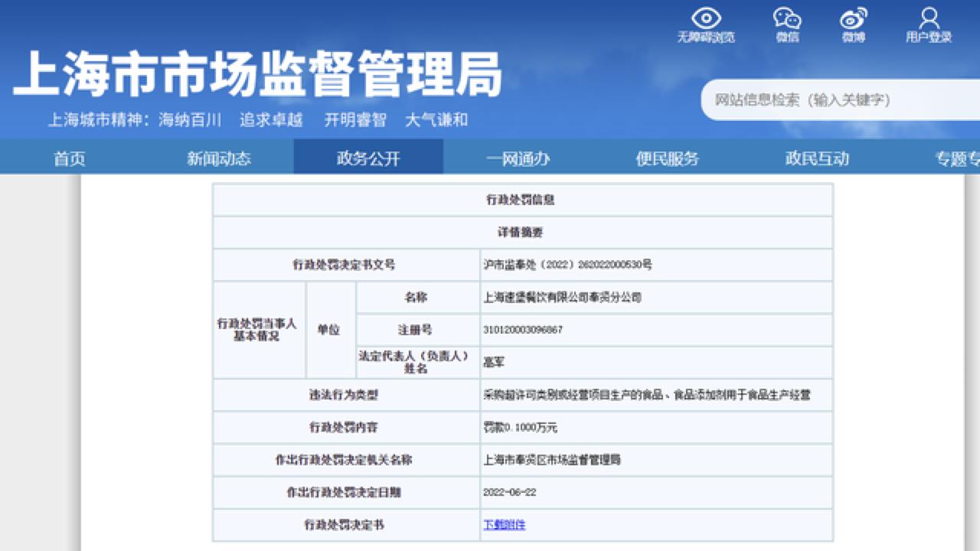Screen dimensions: 980x551
Task: Click the 行政处罚信息 table header
Action: point(521,200)
